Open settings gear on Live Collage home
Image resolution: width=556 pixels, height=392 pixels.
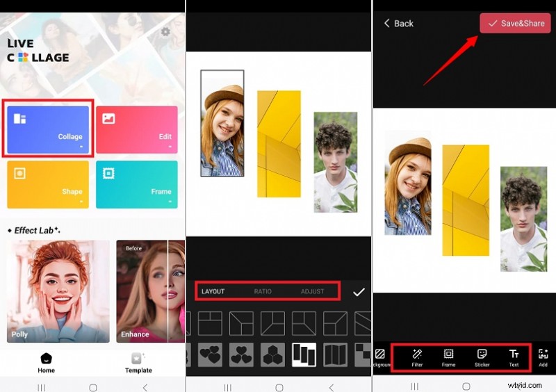tap(165, 31)
